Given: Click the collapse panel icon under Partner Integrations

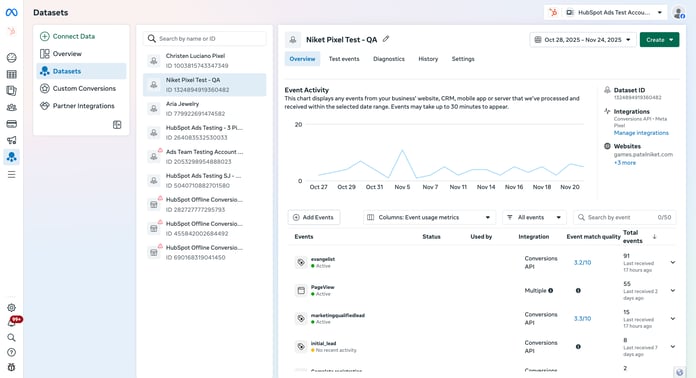Looking at the screenshot, I should (x=117, y=125).
